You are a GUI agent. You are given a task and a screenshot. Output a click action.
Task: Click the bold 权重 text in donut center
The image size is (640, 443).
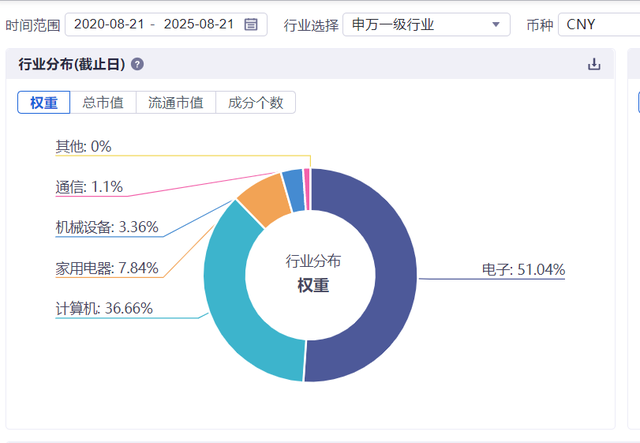point(313,285)
